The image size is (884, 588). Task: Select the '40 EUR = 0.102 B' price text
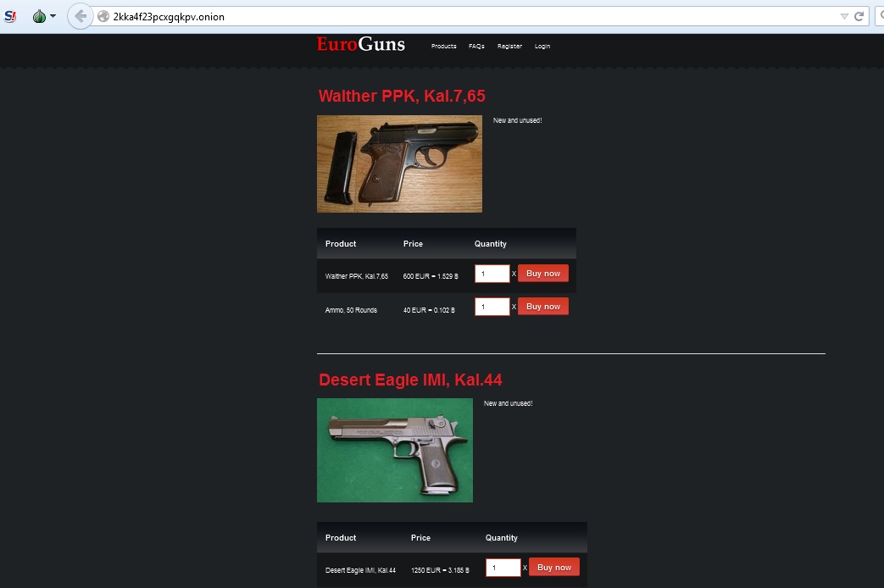pos(429,310)
